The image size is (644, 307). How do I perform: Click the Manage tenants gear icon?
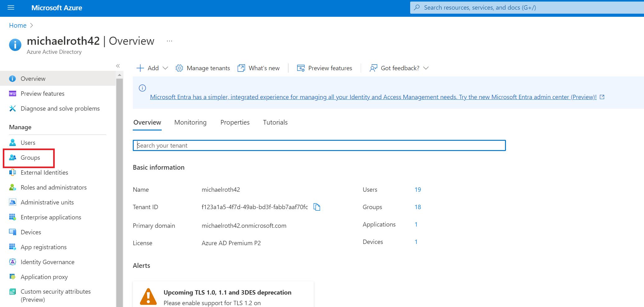179,68
